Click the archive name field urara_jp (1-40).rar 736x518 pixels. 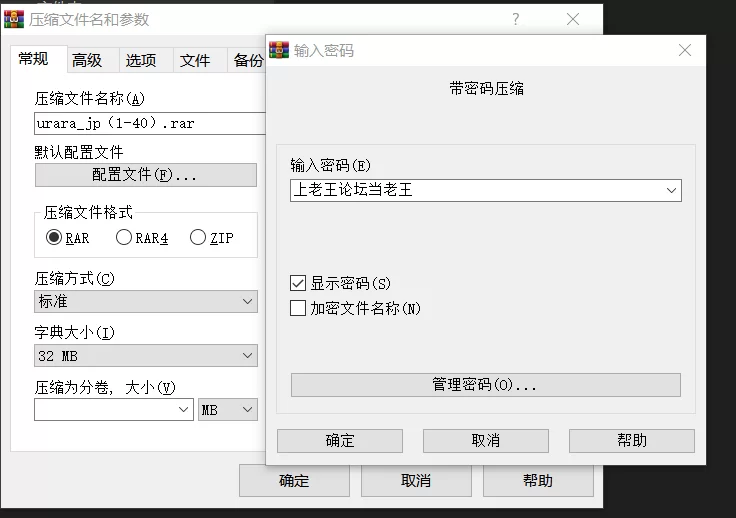point(150,123)
